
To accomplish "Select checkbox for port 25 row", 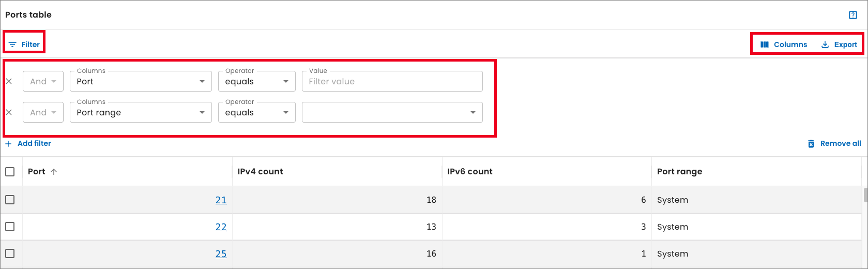I will (10, 253).
